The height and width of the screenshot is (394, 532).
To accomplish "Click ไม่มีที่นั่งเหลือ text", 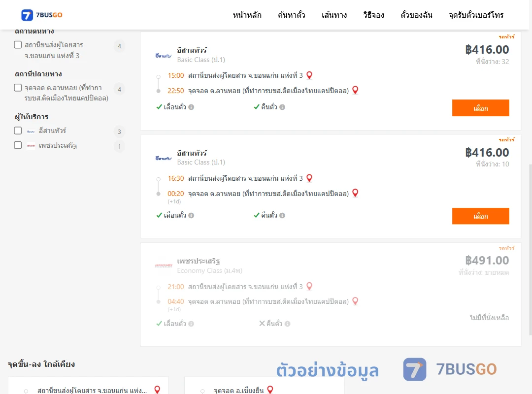I will click(x=489, y=318).
